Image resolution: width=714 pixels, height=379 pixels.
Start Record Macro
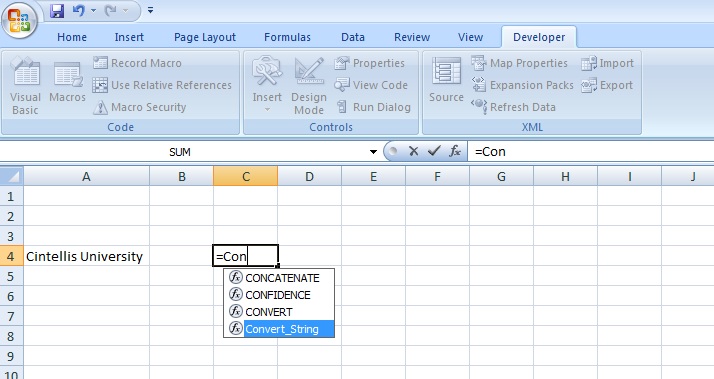pos(137,63)
